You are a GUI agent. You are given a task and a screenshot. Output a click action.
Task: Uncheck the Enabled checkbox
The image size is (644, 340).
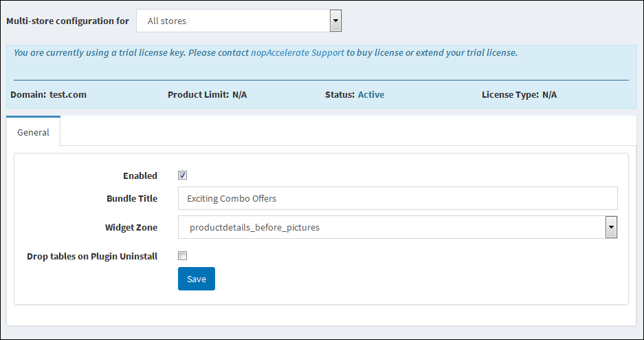pos(182,175)
